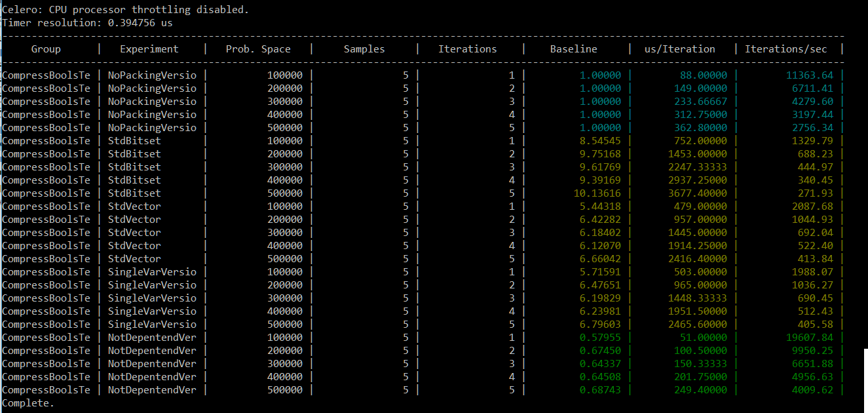Click the 88.00000 us/Iteration value

(704, 75)
